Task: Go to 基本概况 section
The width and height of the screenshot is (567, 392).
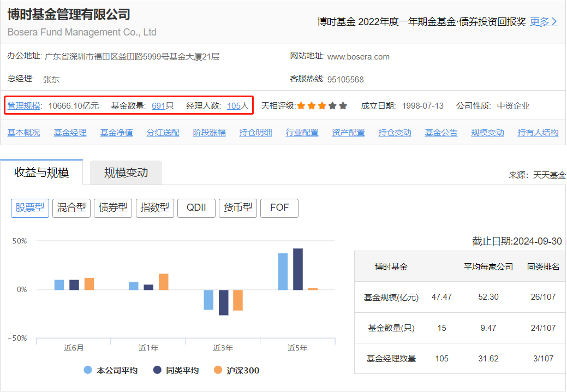Action: [24, 133]
